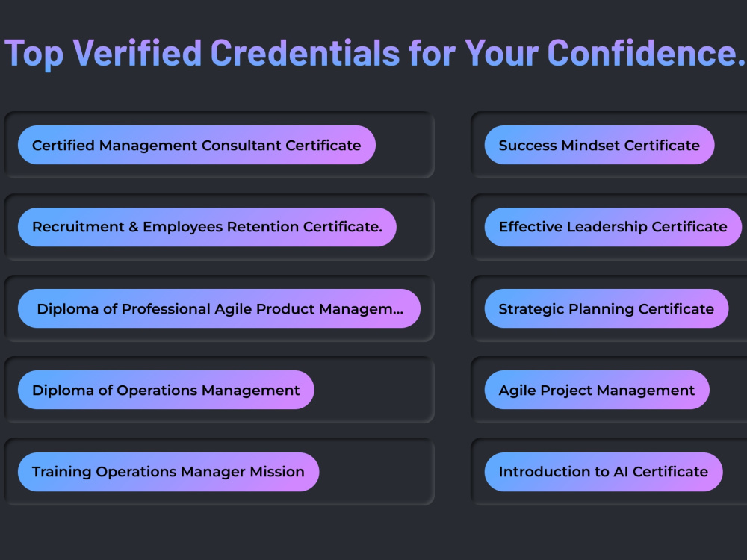Open Diploma of Professional Agile Product Management
The image size is (747, 560).
(219, 308)
